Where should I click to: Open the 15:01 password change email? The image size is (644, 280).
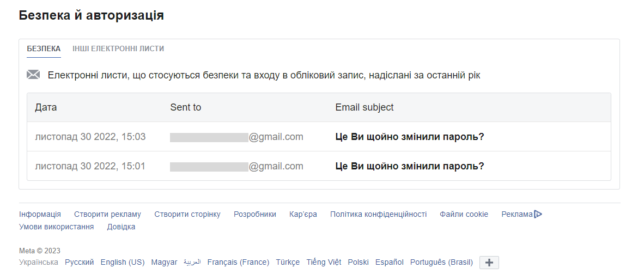409,166
